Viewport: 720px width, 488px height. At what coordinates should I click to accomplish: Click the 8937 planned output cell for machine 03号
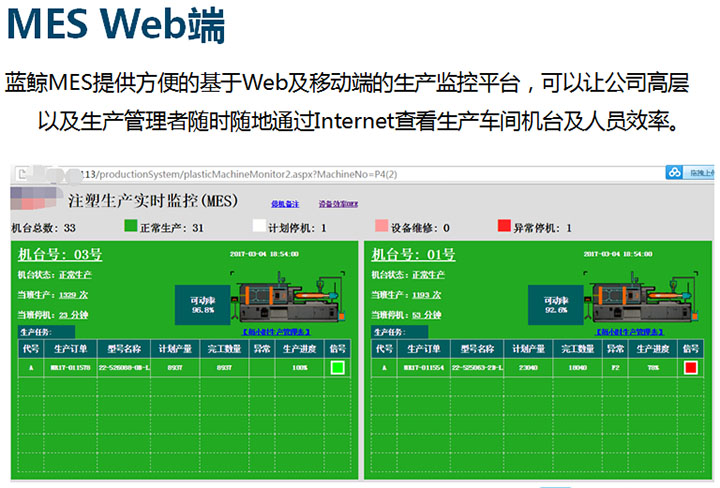pos(175,368)
